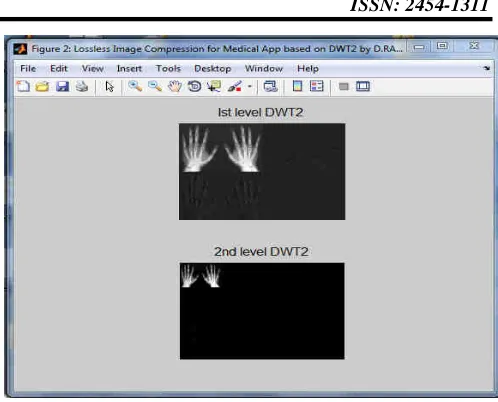
Task: Click the New Figure toolbar icon
Action: click(x=23, y=87)
